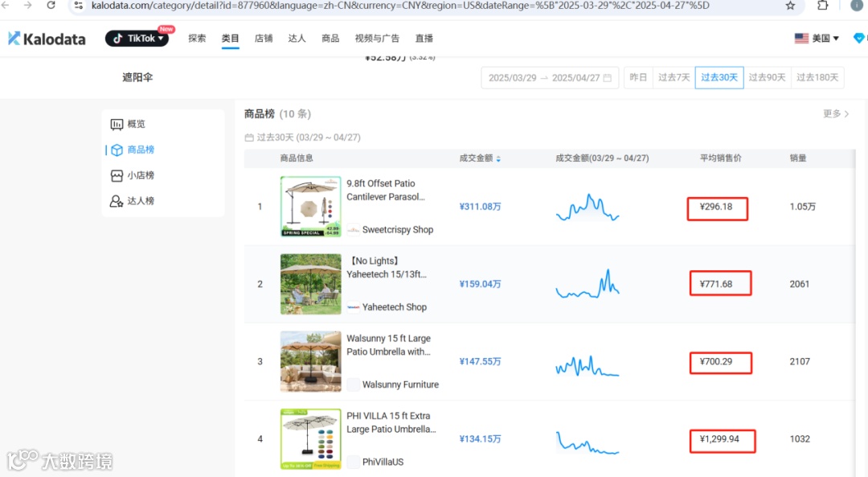
Task: Open the PhiVillaUS shop link
Action: pos(383,462)
